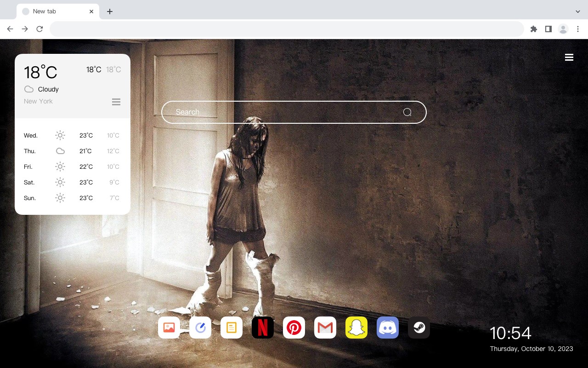Toggle the browser side panel

coord(548,29)
